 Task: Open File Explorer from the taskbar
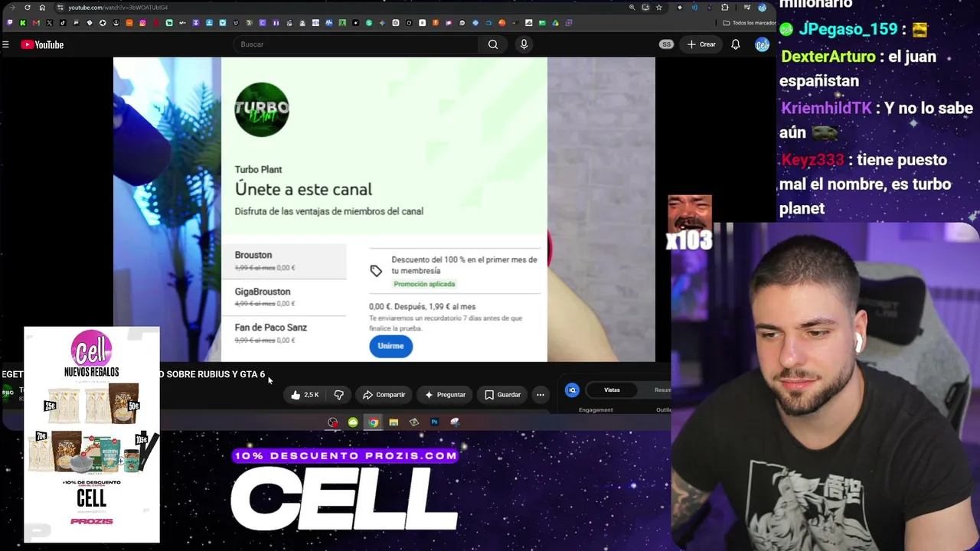394,422
